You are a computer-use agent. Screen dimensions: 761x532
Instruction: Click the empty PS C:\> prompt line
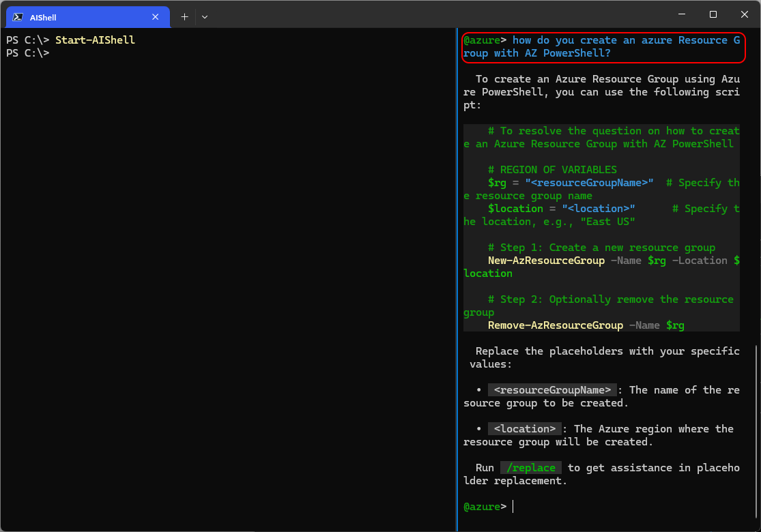[x=28, y=53]
